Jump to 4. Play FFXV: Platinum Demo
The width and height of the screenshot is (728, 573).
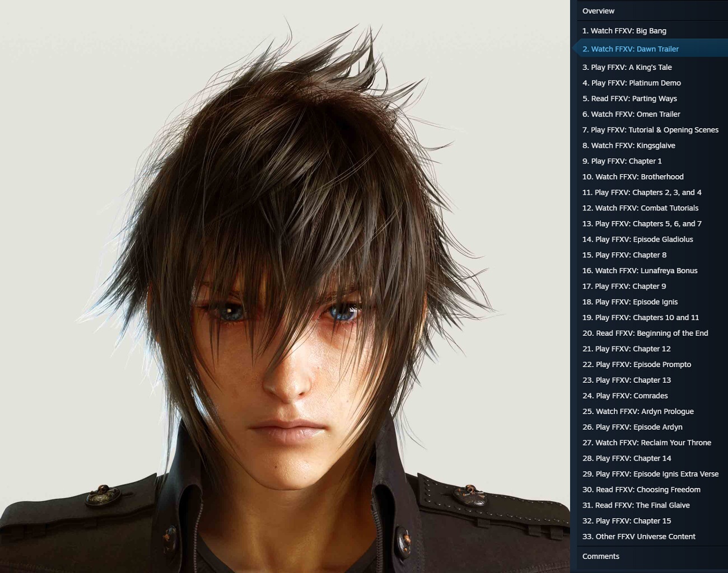point(631,83)
